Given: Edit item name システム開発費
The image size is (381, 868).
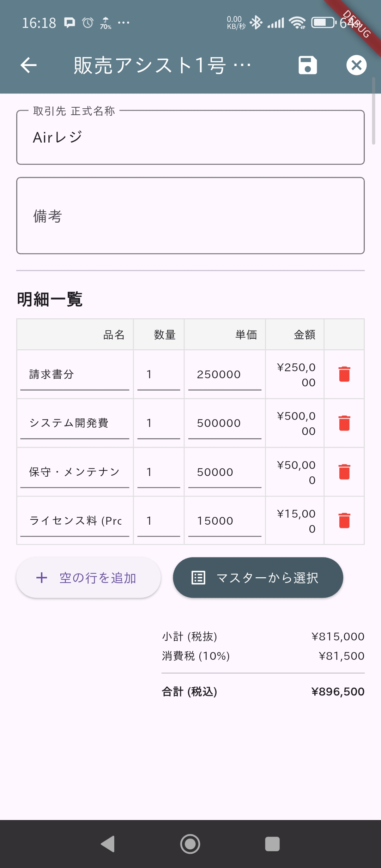Looking at the screenshot, I should click(75, 423).
